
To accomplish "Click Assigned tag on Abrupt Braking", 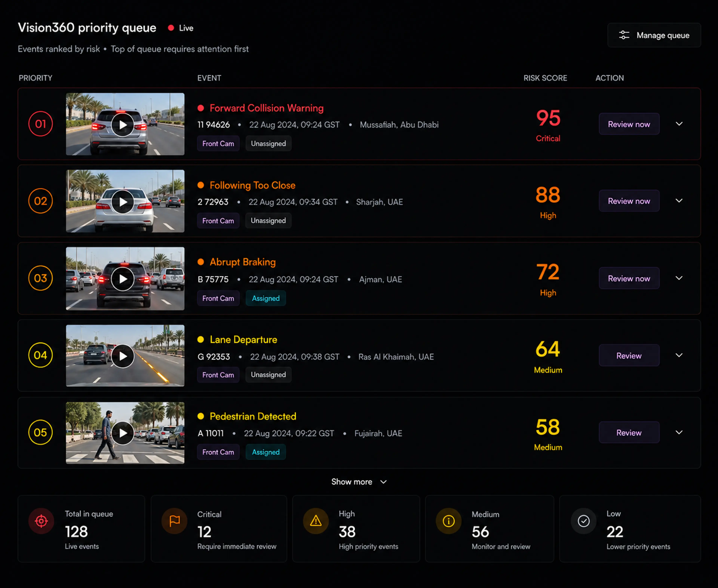I will (266, 298).
